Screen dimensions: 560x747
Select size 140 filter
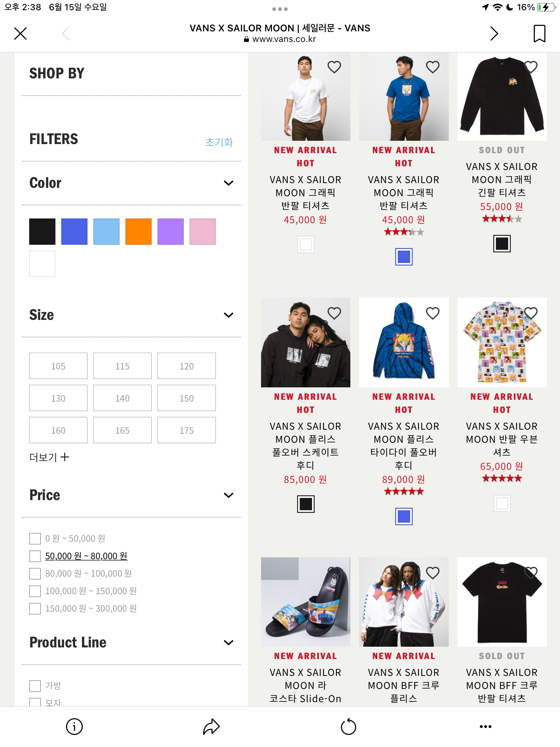(x=122, y=398)
